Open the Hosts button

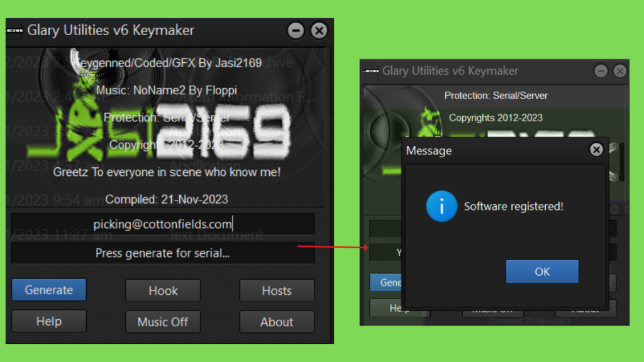click(x=277, y=290)
